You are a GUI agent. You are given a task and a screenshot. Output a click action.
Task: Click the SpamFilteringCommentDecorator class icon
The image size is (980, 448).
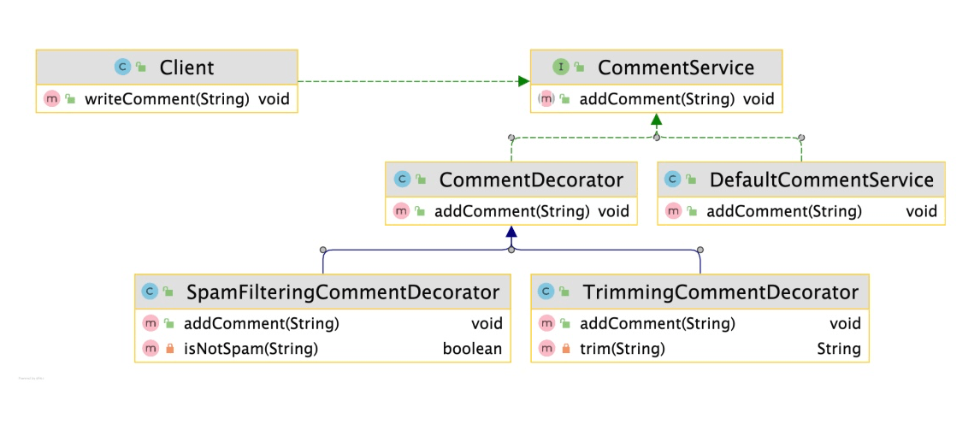tap(151, 292)
